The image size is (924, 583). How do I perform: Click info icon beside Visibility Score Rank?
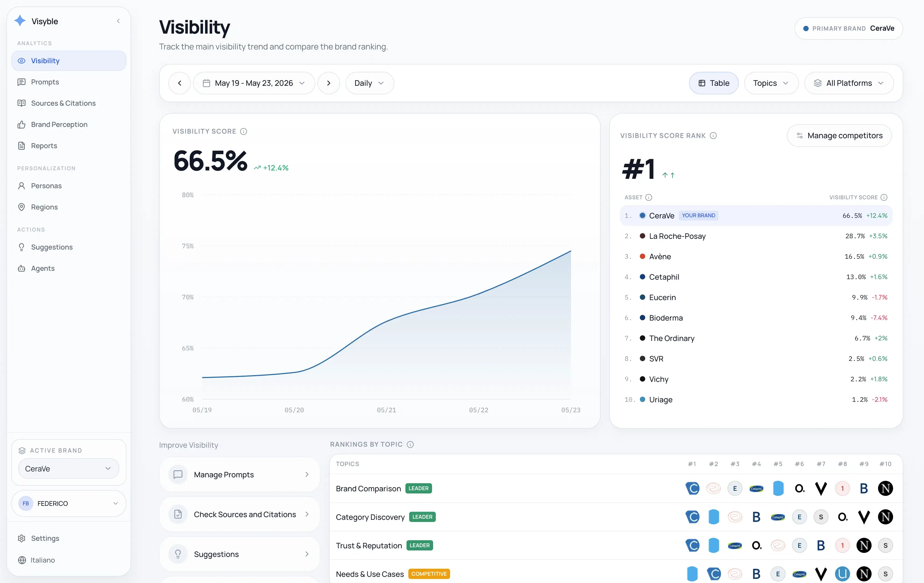(x=713, y=136)
